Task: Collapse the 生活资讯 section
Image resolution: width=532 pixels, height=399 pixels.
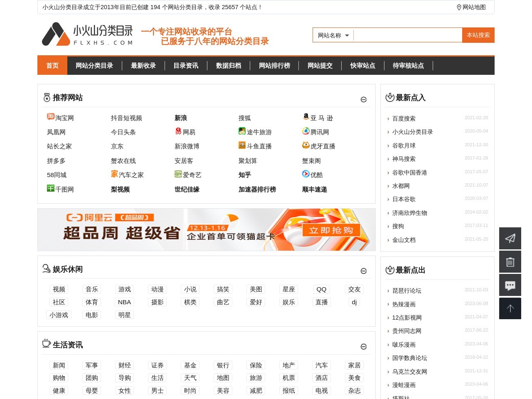Action: point(364,347)
